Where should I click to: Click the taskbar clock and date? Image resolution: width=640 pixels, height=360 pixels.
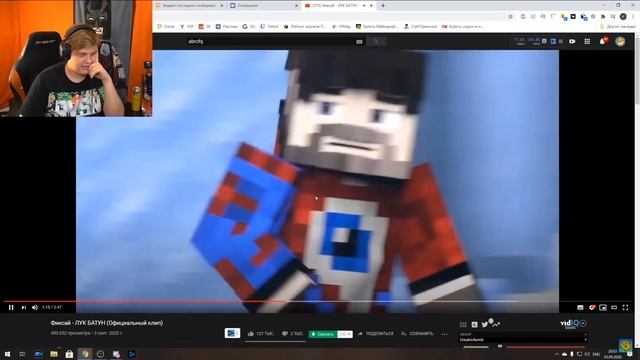[x=612, y=354]
